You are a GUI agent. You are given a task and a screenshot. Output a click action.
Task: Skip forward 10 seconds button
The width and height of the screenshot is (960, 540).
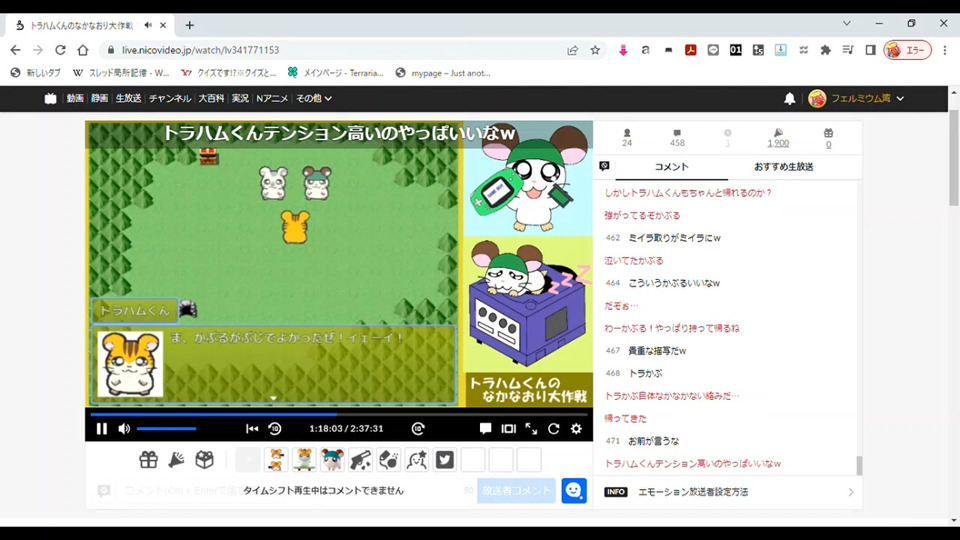418,429
